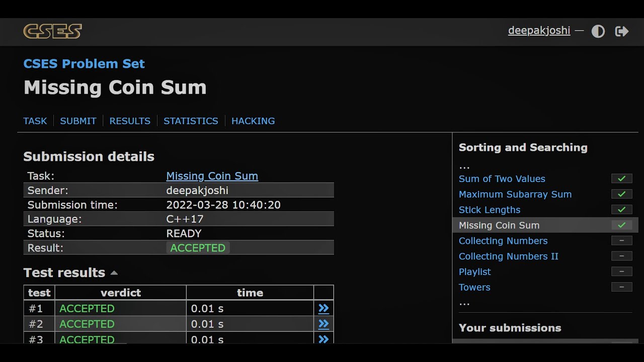This screenshot has height=362, width=644.
Task: Open the SUBMIT tab
Action: tap(78, 121)
